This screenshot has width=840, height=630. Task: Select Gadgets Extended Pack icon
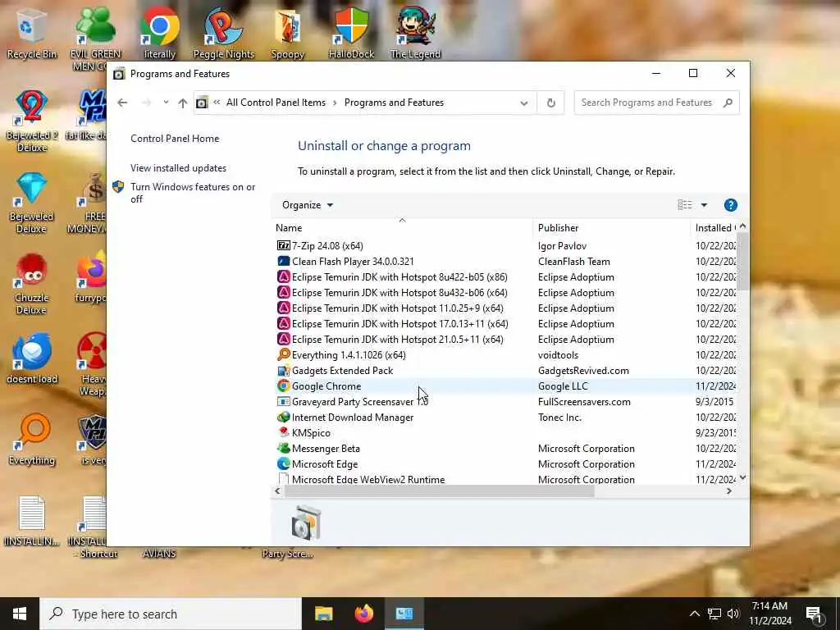click(283, 370)
